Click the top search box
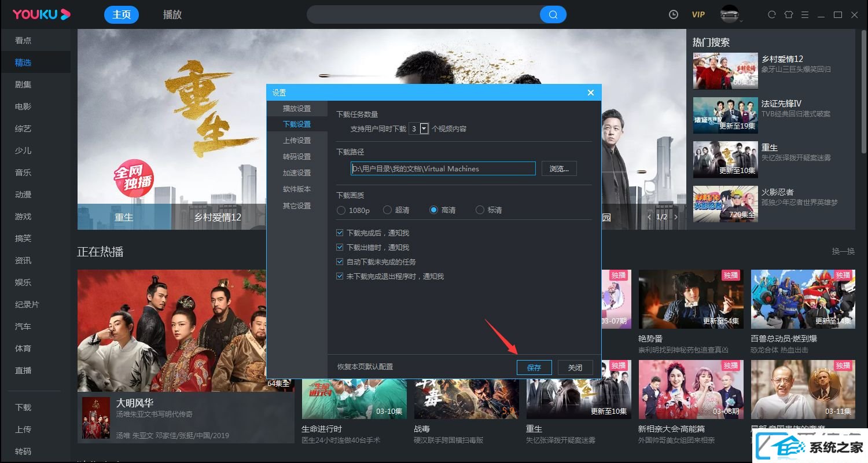 424,14
